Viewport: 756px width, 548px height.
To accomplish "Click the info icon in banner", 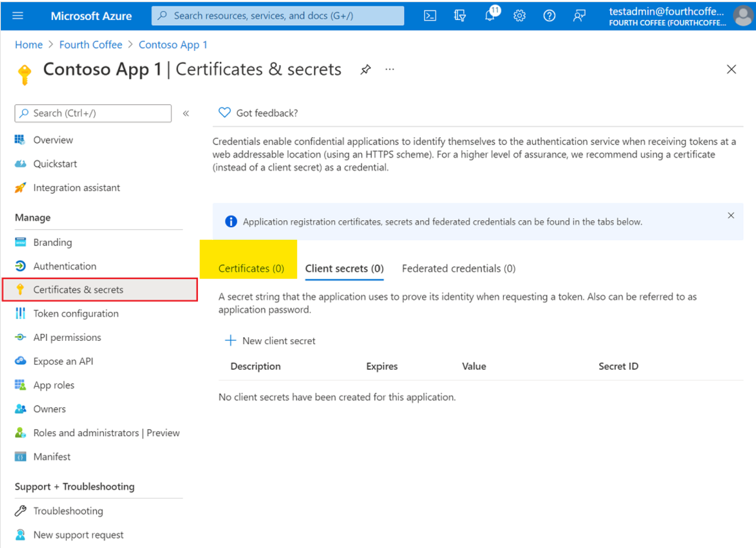I will [231, 221].
